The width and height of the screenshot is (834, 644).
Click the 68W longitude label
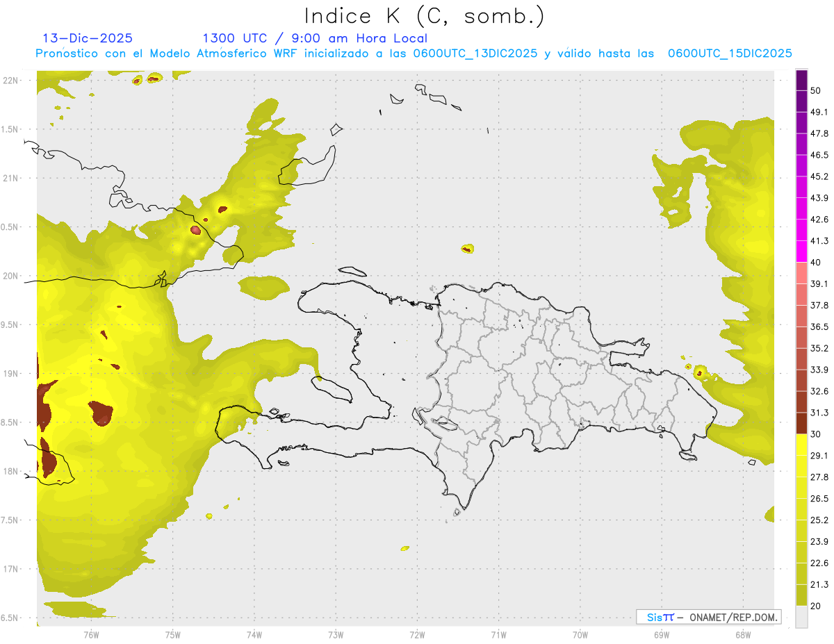[742, 634]
